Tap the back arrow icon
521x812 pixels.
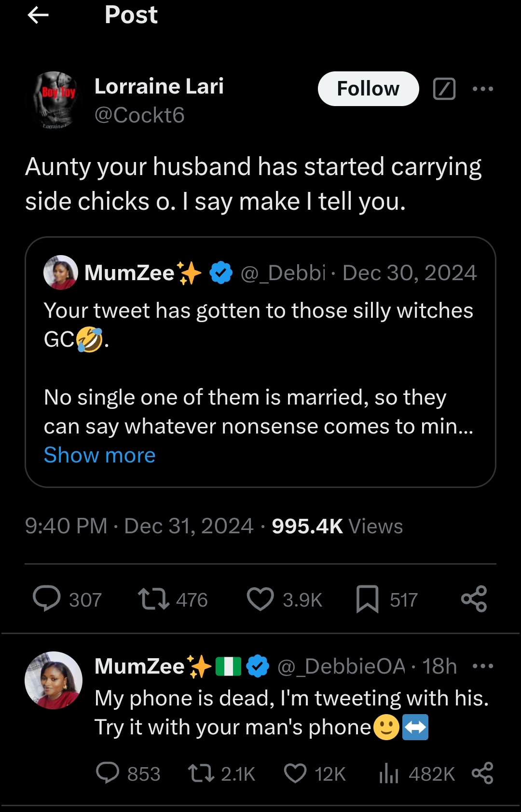click(x=38, y=15)
